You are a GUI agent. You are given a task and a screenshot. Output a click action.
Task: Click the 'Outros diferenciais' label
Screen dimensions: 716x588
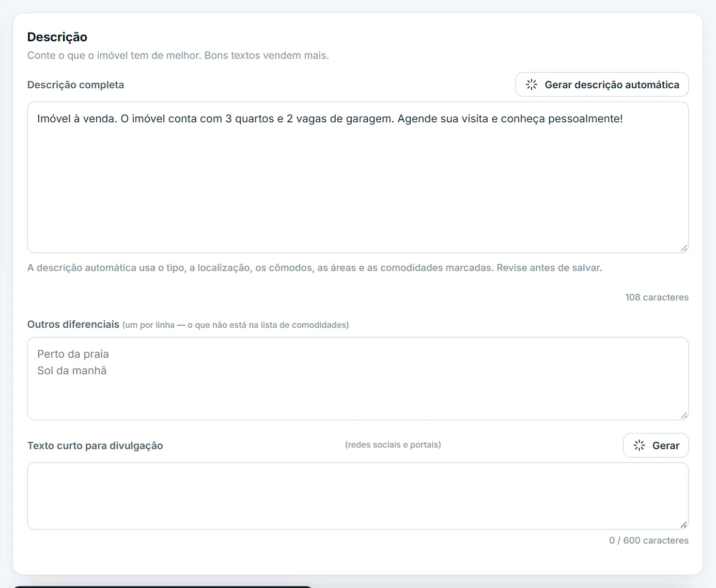click(73, 324)
